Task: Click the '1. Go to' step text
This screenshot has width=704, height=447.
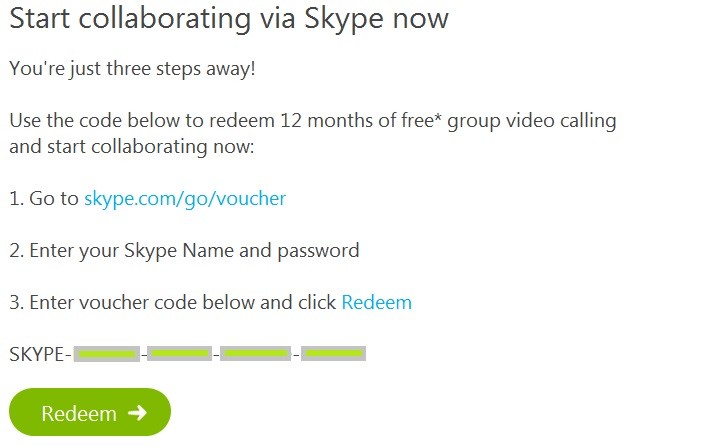Action: point(44,199)
